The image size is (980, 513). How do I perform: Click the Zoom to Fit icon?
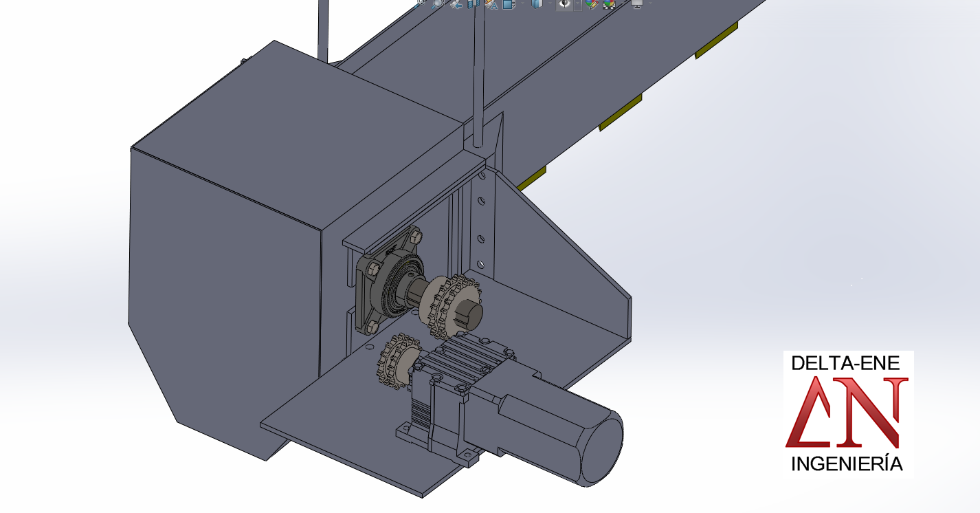421,3
